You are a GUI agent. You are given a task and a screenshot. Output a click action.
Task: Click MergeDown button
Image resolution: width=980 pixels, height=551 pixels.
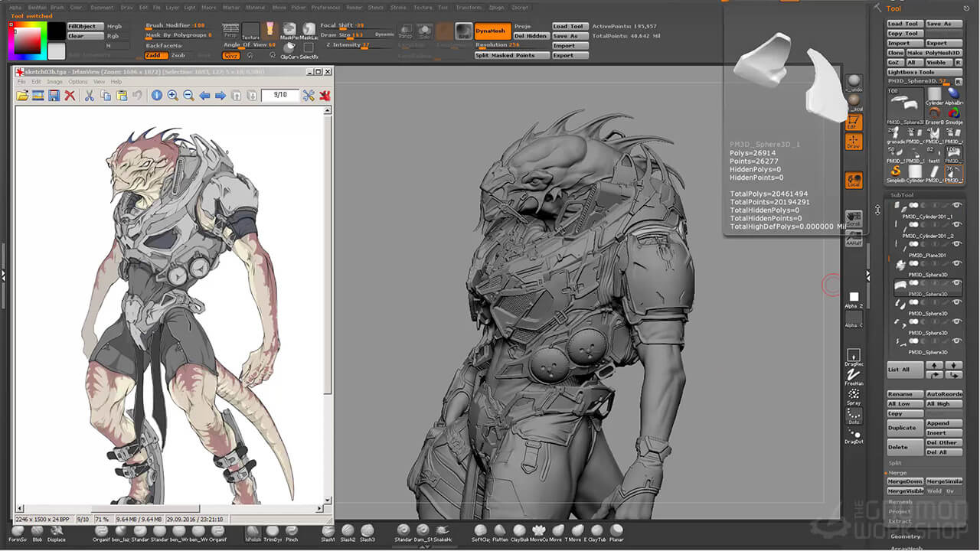(906, 481)
